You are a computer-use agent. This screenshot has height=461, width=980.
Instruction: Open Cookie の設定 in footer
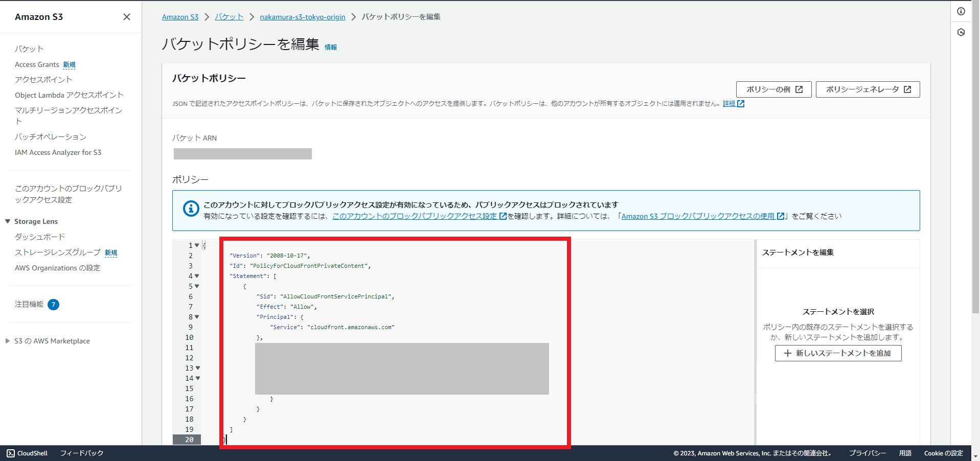943,453
